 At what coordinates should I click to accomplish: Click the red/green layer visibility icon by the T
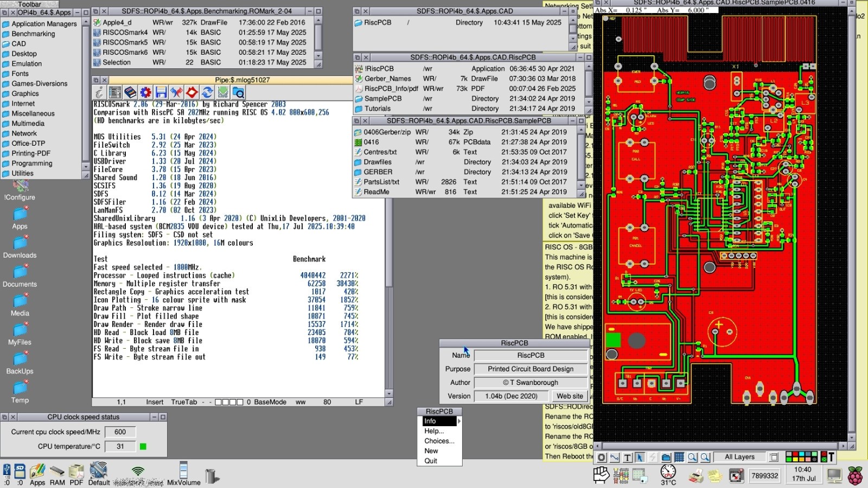(x=824, y=457)
